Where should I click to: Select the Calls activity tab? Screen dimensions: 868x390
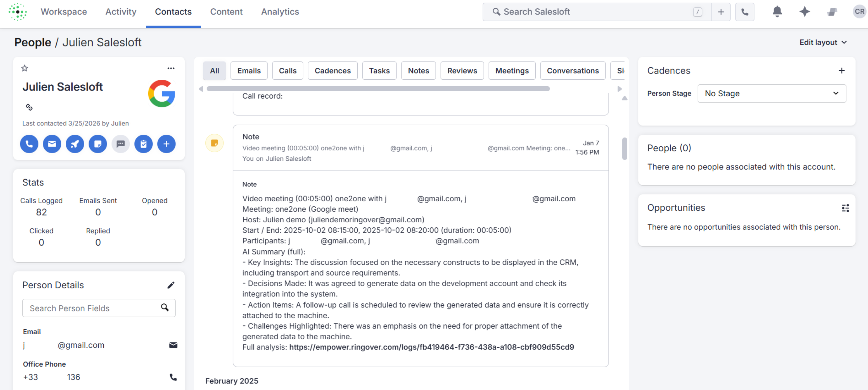287,71
